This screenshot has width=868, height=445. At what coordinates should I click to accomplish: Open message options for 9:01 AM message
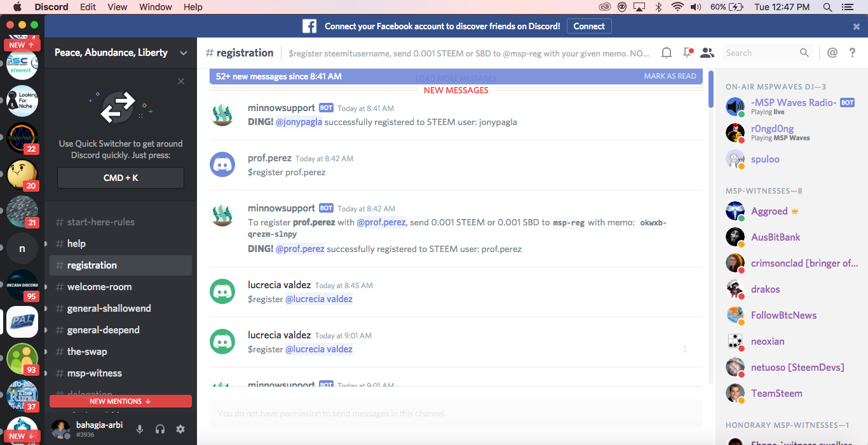(685, 349)
